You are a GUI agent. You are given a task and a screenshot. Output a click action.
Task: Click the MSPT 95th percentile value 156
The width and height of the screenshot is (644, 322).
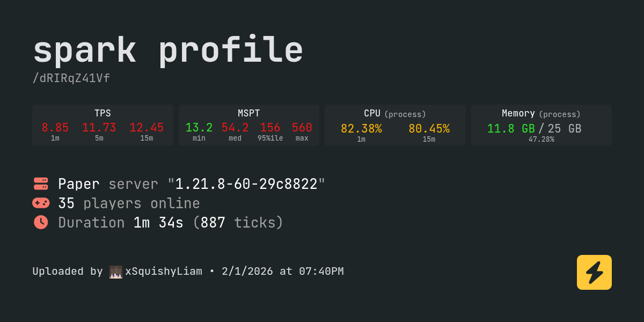coord(270,128)
